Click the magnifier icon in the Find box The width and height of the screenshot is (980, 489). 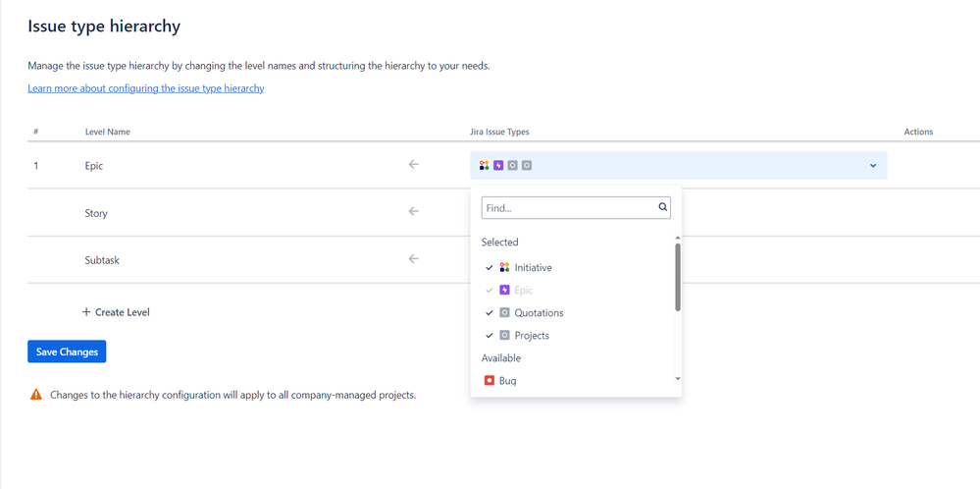click(663, 207)
